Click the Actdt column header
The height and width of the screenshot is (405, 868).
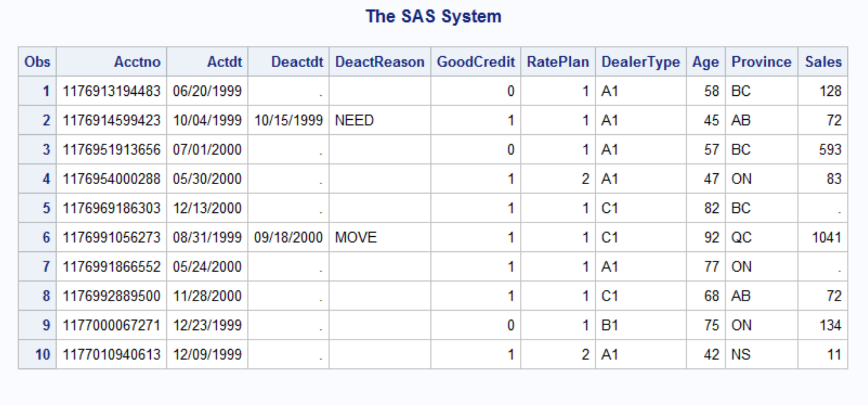pyautogui.click(x=224, y=62)
